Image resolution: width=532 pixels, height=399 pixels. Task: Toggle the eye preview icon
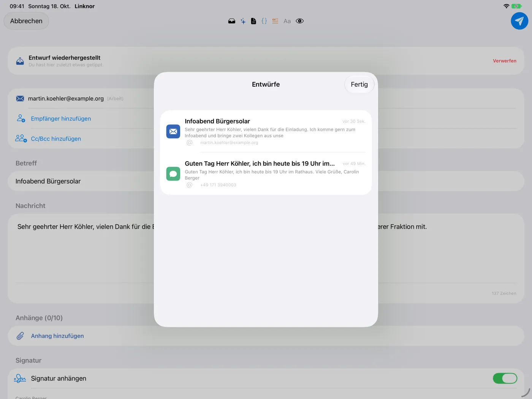click(300, 21)
